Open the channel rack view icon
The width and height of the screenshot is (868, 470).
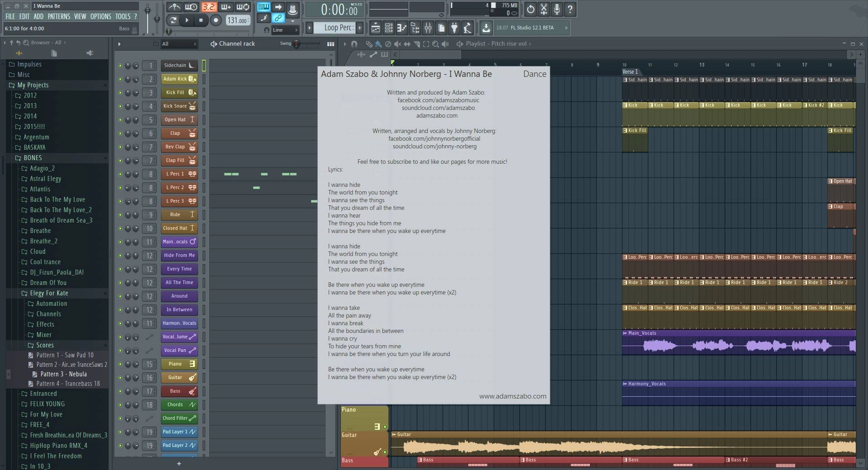pyautogui.click(x=388, y=28)
